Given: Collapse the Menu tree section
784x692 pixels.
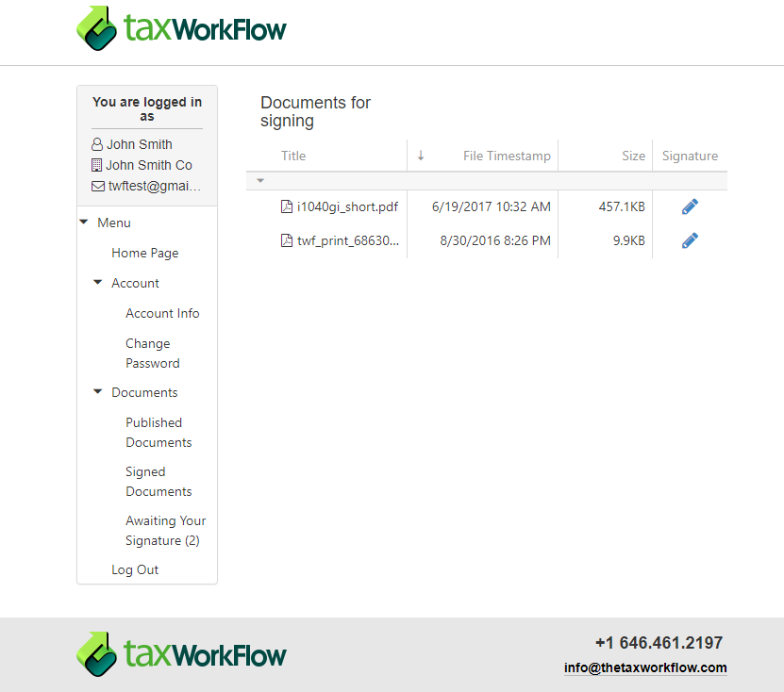Looking at the screenshot, I should pyautogui.click(x=84, y=222).
